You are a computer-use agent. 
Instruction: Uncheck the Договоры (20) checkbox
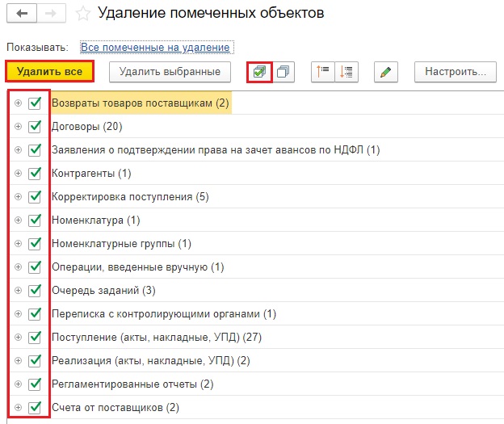[x=35, y=127]
